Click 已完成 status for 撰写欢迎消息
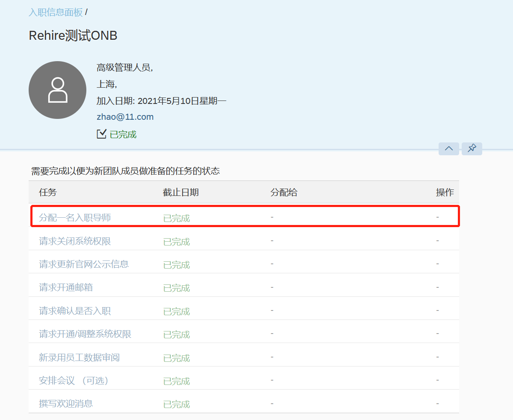The width and height of the screenshot is (513, 420). (177, 404)
